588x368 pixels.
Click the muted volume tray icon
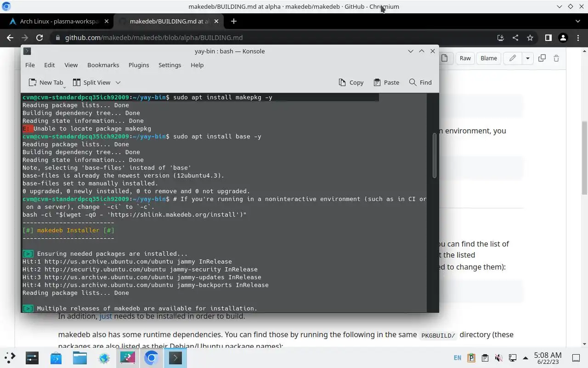pyautogui.click(x=498, y=358)
